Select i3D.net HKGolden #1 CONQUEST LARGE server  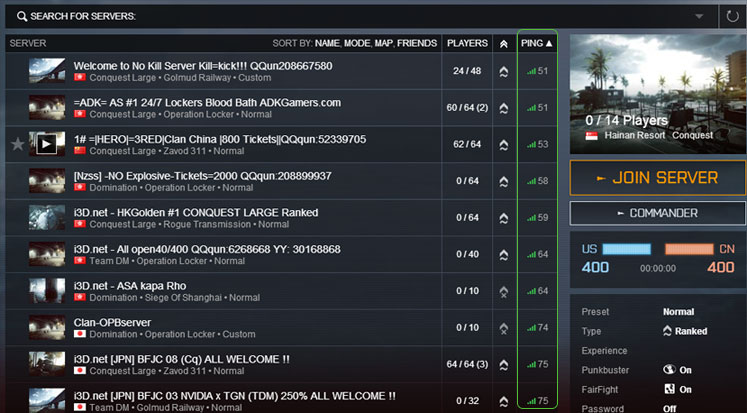pos(281,218)
